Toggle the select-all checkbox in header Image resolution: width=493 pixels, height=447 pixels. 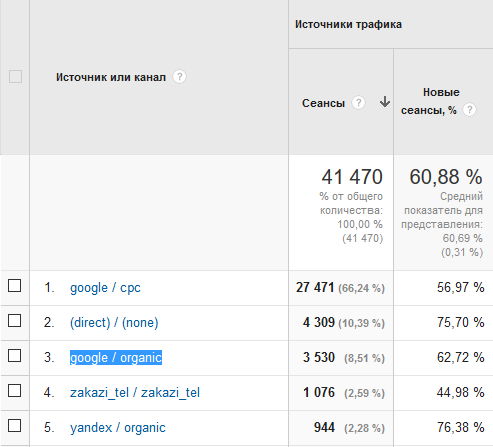(15, 77)
